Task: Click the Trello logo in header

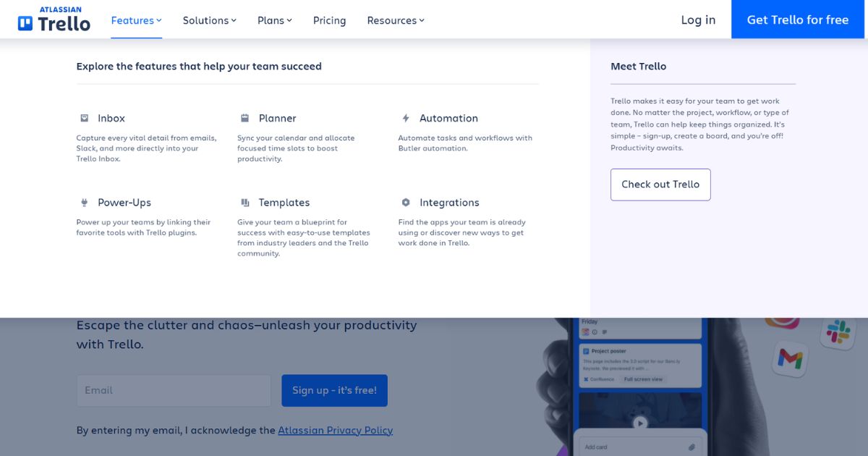Action: click(x=54, y=20)
